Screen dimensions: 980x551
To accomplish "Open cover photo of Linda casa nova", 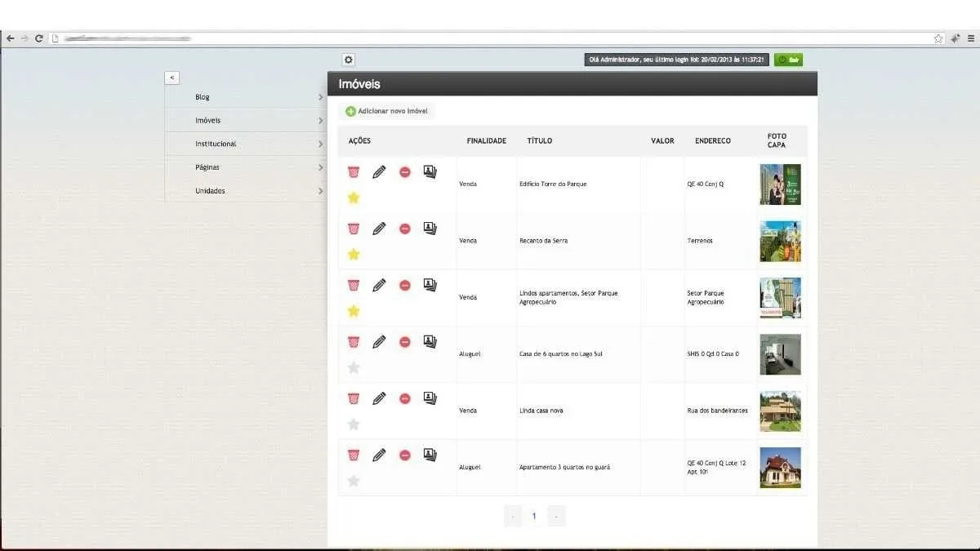I will point(780,411).
